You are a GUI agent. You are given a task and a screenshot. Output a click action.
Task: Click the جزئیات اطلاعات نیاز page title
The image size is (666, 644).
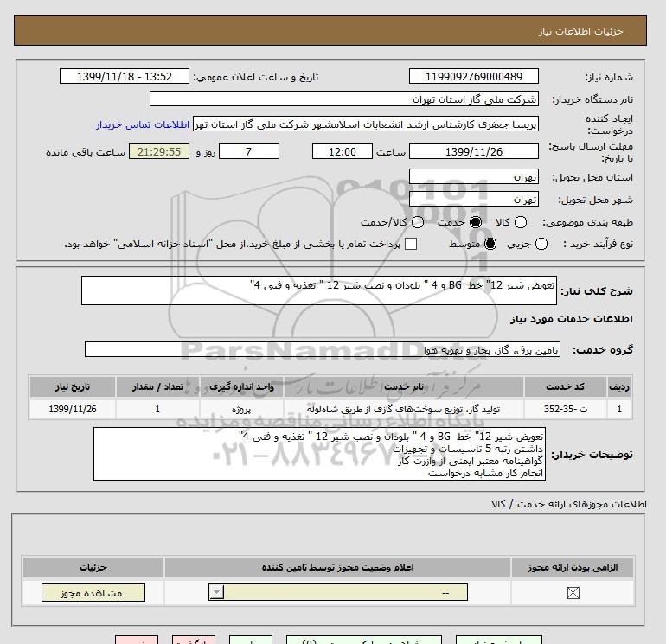click(580, 31)
